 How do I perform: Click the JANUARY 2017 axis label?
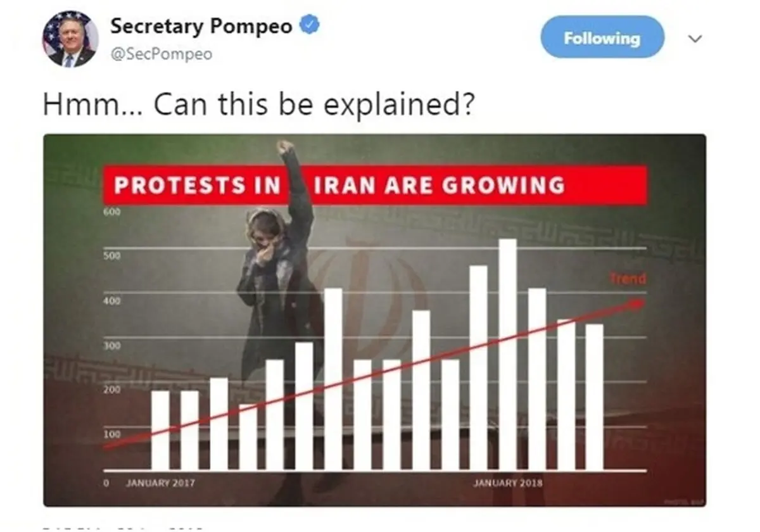point(160,483)
